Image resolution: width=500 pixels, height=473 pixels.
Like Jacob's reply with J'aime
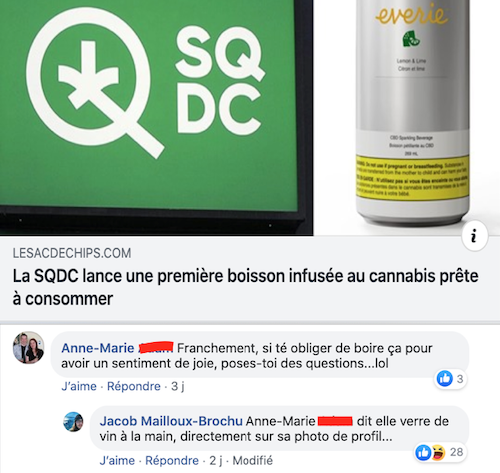coord(117,461)
